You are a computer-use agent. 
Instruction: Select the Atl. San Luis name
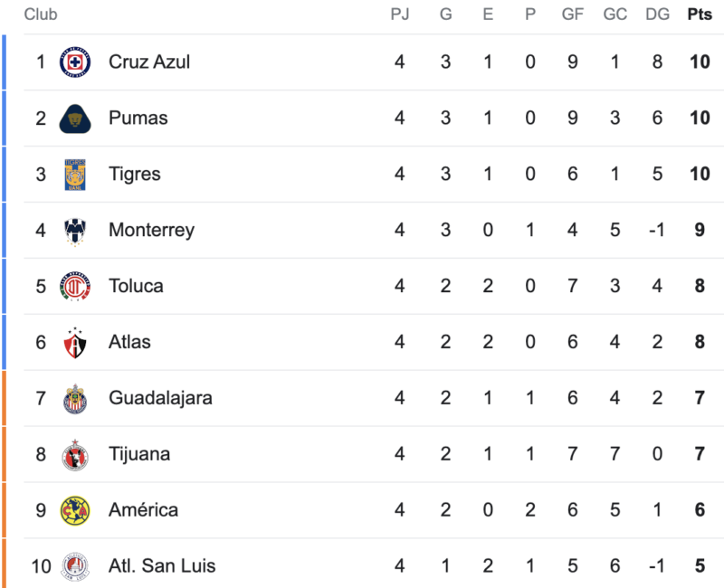click(162, 567)
